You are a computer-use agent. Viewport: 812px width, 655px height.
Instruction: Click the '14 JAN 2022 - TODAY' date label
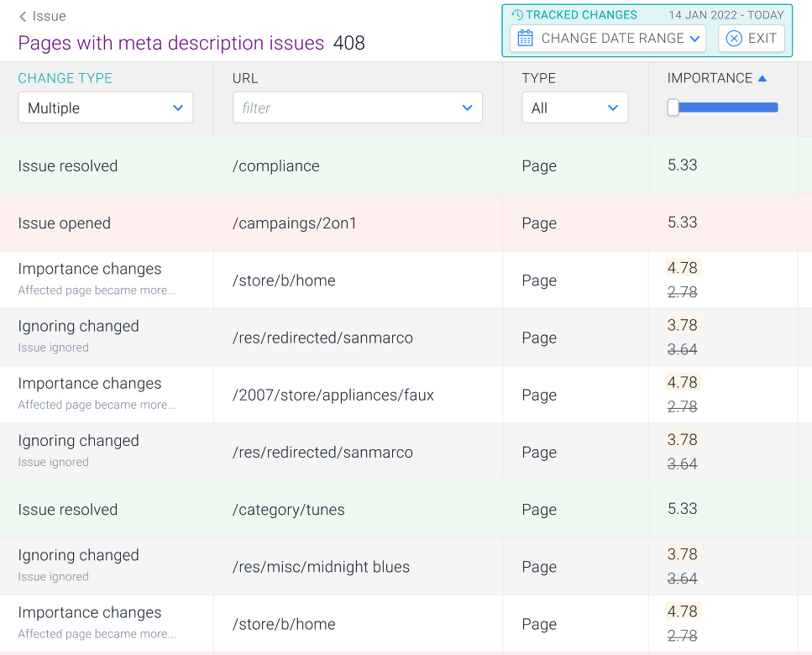(x=726, y=15)
